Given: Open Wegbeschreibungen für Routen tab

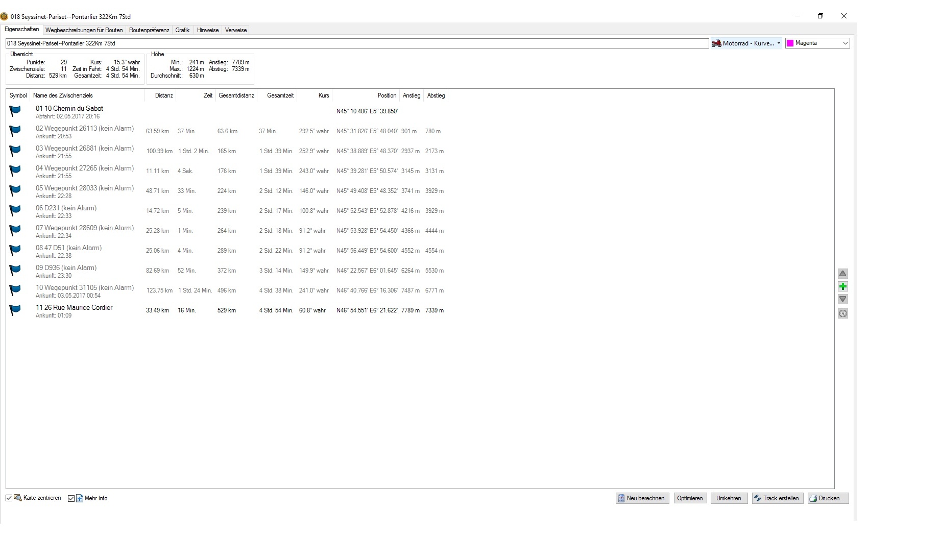Looking at the screenshot, I should pos(84,30).
